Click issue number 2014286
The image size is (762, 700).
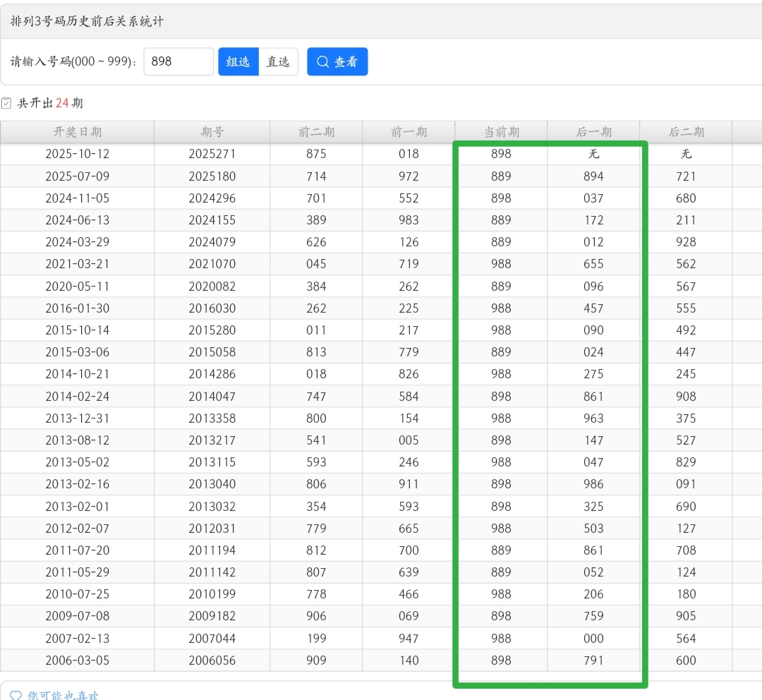tap(212, 374)
